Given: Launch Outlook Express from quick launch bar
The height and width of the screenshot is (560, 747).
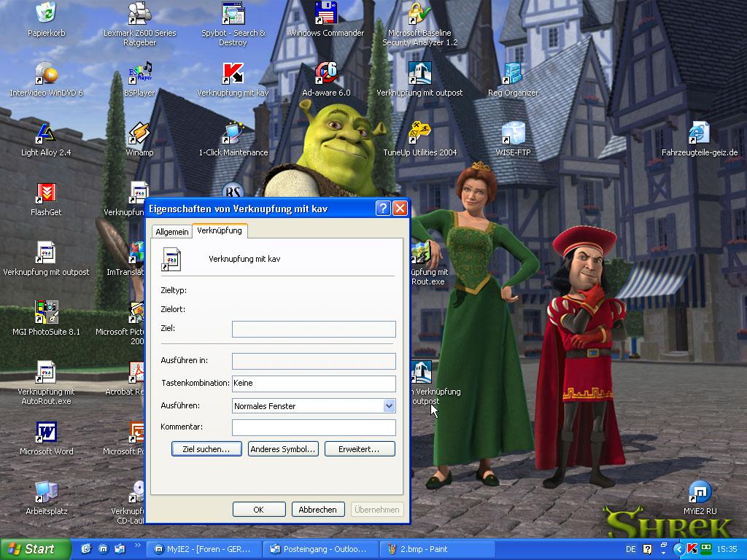Looking at the screenshot, I should pos(120,549).
